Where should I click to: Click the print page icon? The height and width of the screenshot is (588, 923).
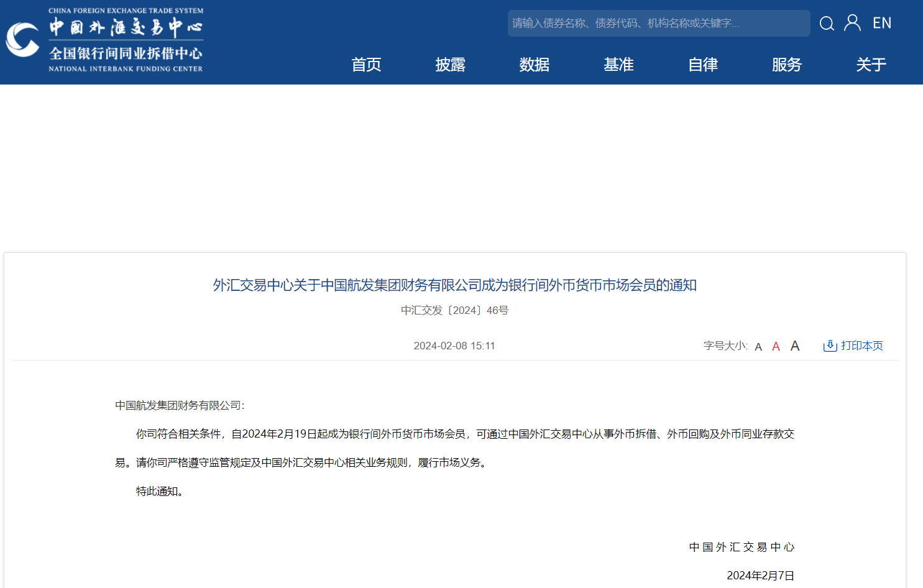coord(830,346)
